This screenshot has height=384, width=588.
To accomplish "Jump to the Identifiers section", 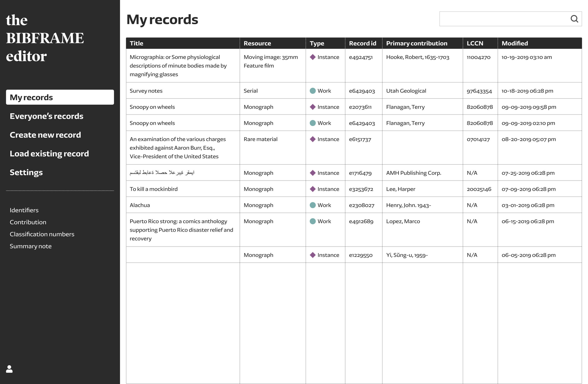I will coord(24,210).
